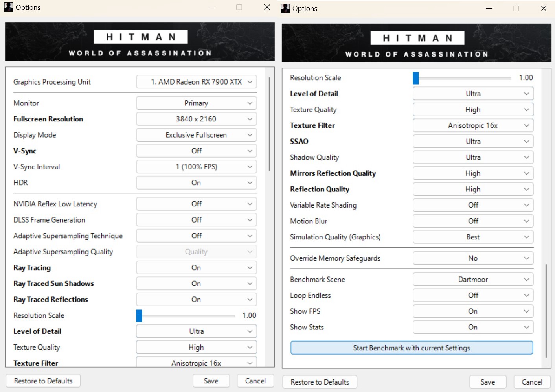This screenshot has height=392, width=555.
Task: Open the Reflection Quality dropdown
Action: coord(473,189)
